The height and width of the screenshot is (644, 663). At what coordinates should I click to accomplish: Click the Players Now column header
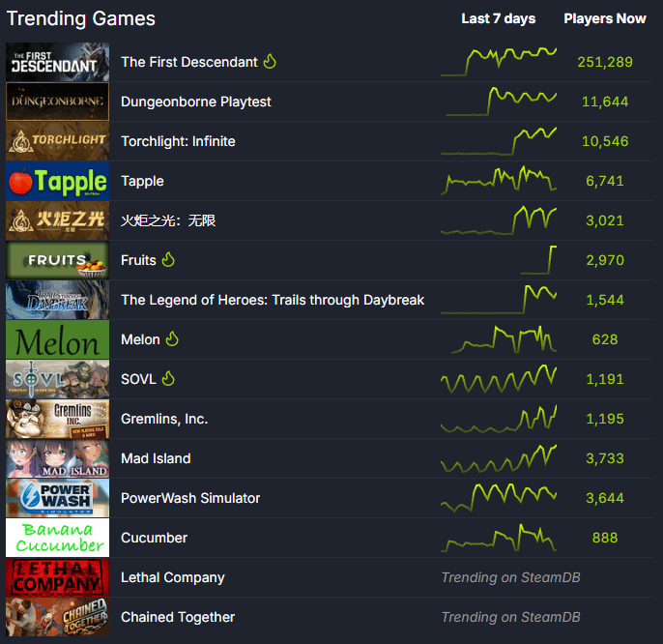click(x=605, y=18)
